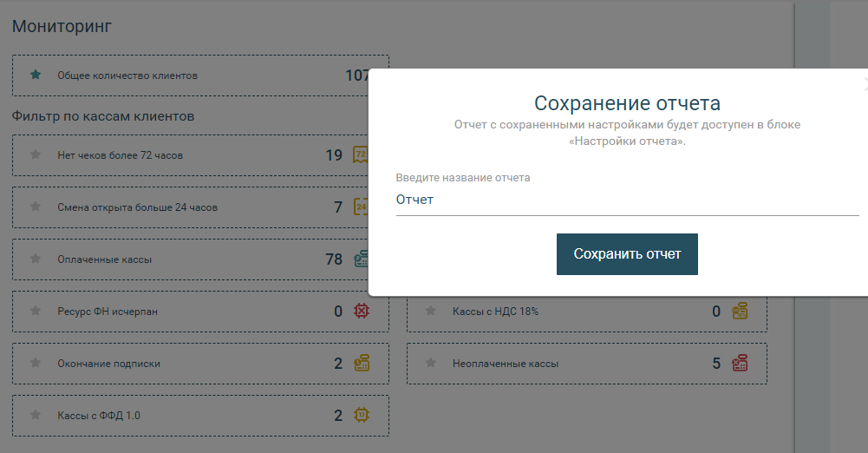
Task: Click the count 78 in Оплаченные кассы
Action: [x=334, y=259]
